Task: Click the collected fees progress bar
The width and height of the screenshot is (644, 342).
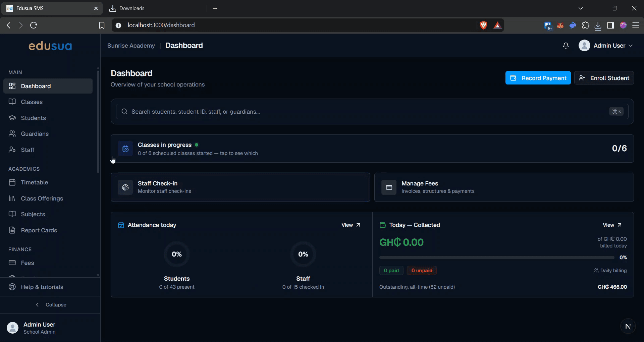Action: pos(496,258)
